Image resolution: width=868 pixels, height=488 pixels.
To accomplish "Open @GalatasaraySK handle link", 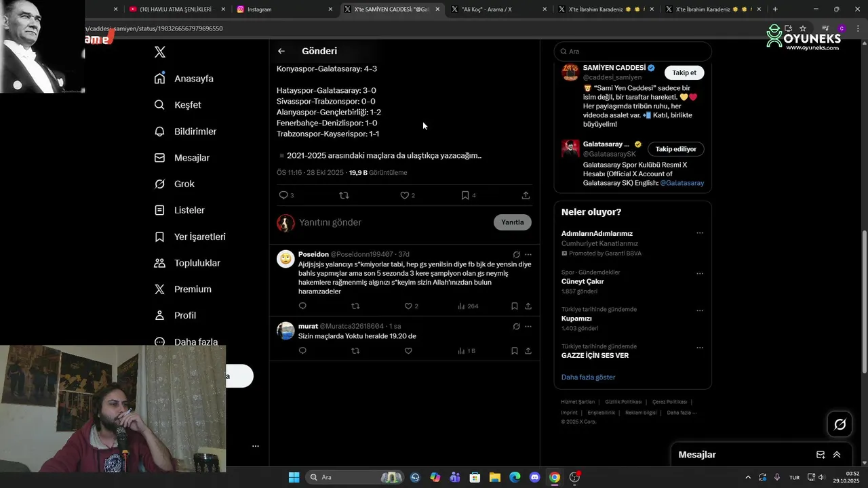I will pyautogui.click(x=610, y=154).
